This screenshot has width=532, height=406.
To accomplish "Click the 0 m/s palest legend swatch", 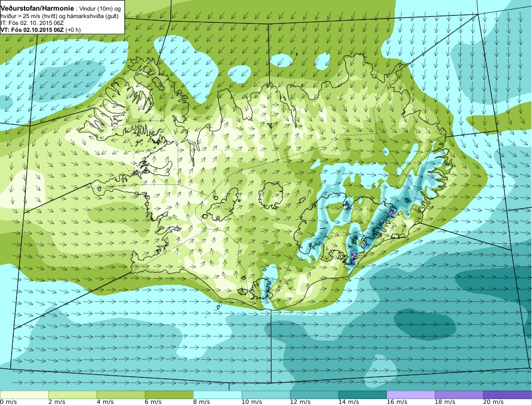I will click(x=24, y=395).
